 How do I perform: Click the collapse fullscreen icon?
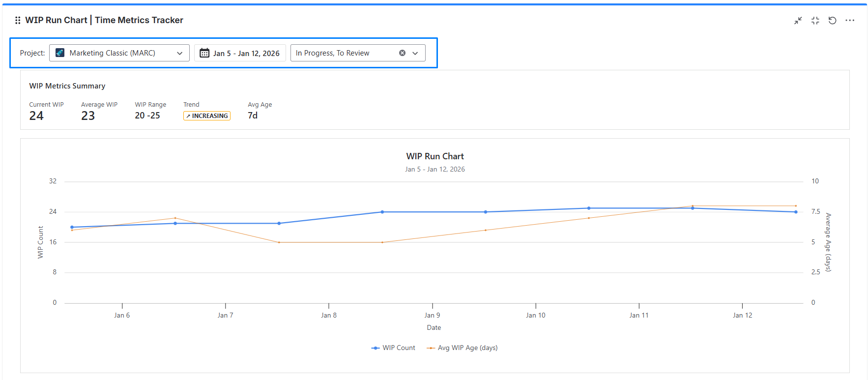click(815, 20)
